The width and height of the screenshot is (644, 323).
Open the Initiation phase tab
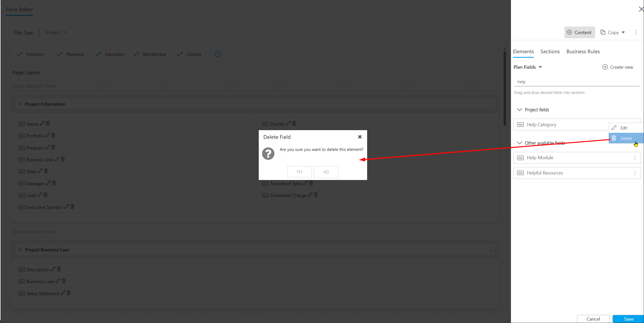31,54
